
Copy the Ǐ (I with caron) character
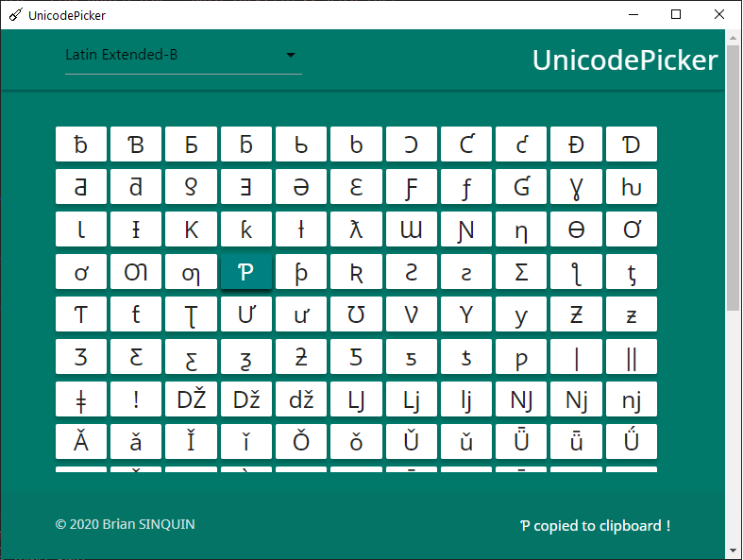coord(191,441)
